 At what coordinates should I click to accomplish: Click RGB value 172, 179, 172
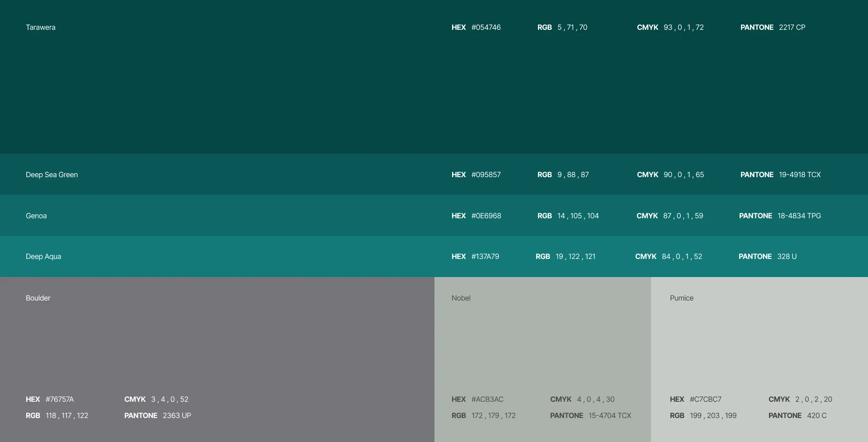[x=494, y=415]
